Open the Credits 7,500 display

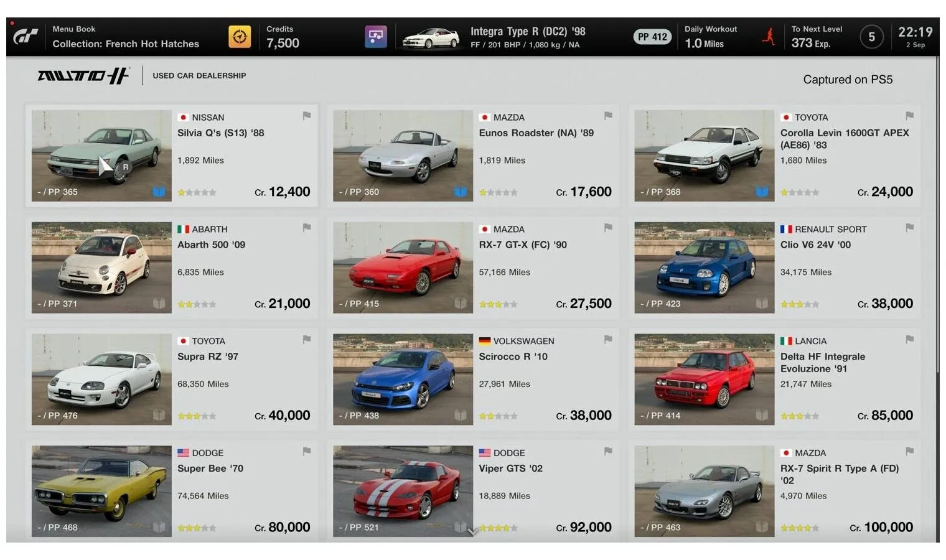pyautogui.click(x=283, y=37)
